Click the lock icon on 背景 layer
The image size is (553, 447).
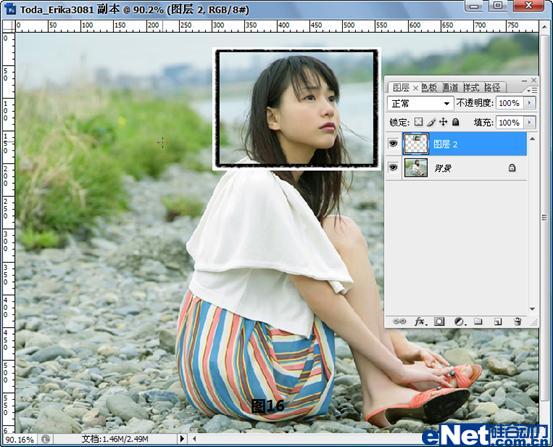pyautogui.click(x=512, y=168)
